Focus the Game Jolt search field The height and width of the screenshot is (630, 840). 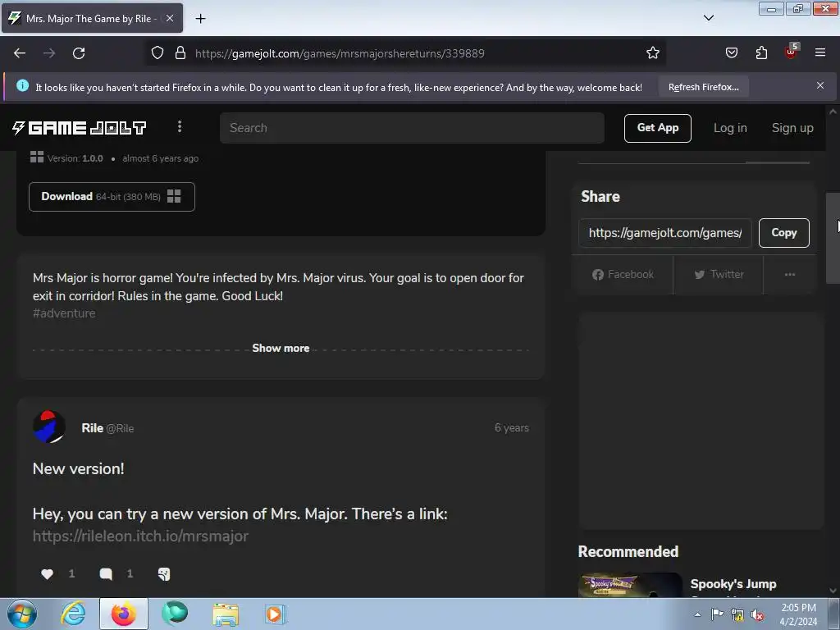pyautogui.click(x=412, y=128)
